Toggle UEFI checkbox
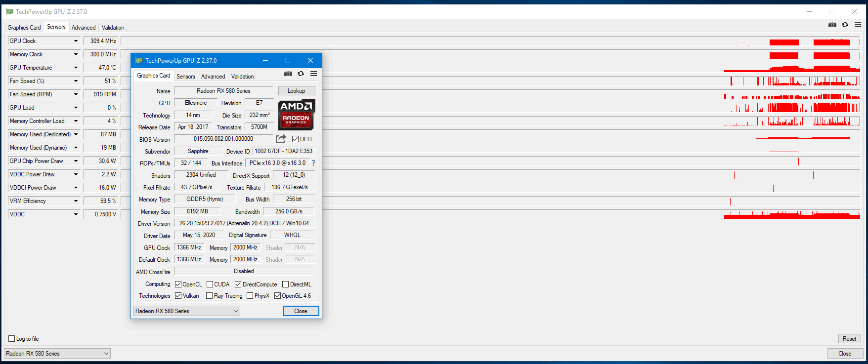 (x=295, y=139)
